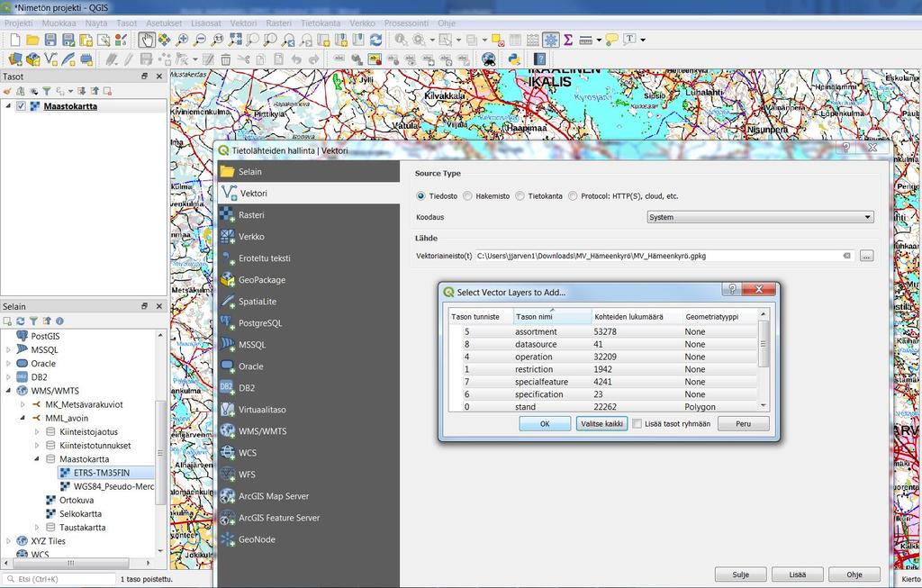Open a project with the yellow folder icon

pos(33,40)
